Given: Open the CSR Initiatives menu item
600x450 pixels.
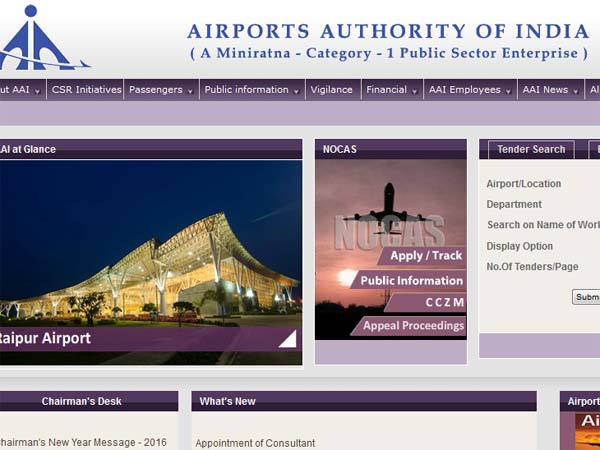Looking at the screenshot, I should click(86, 90).
